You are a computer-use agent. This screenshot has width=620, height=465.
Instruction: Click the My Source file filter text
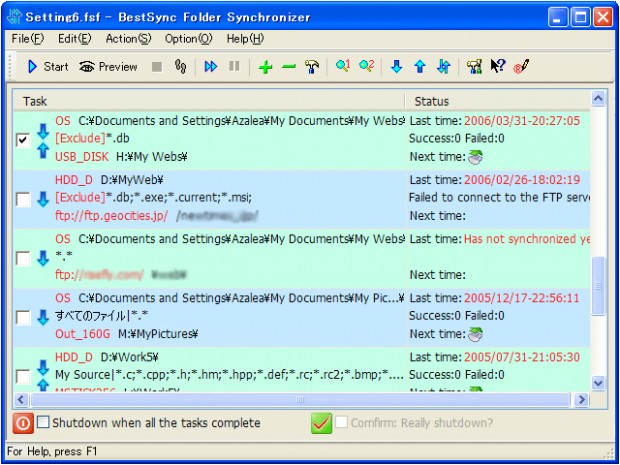point(229,375)
